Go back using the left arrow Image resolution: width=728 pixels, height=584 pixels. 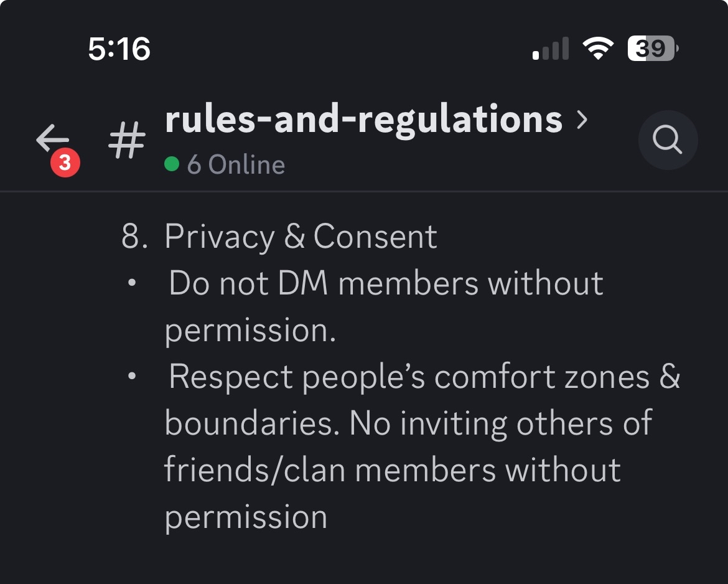[x=52, y=138]
